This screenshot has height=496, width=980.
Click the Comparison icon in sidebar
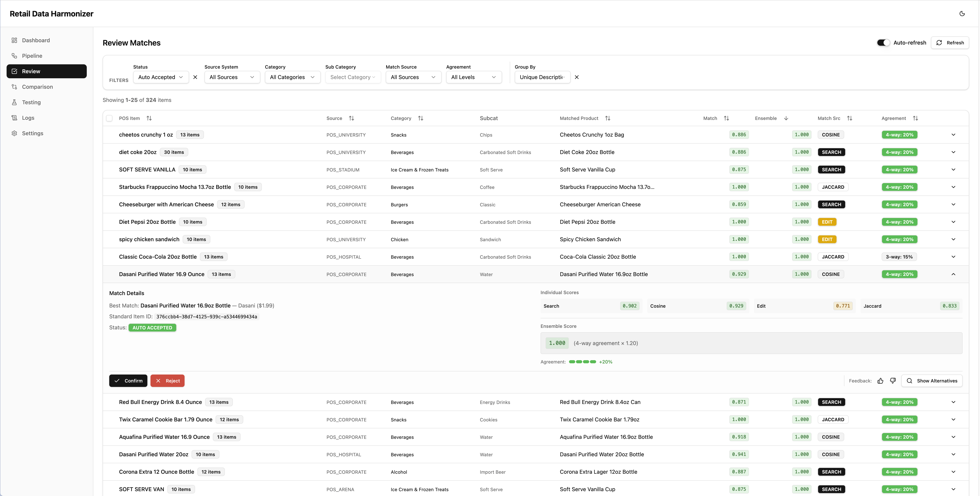coord(15,87)
